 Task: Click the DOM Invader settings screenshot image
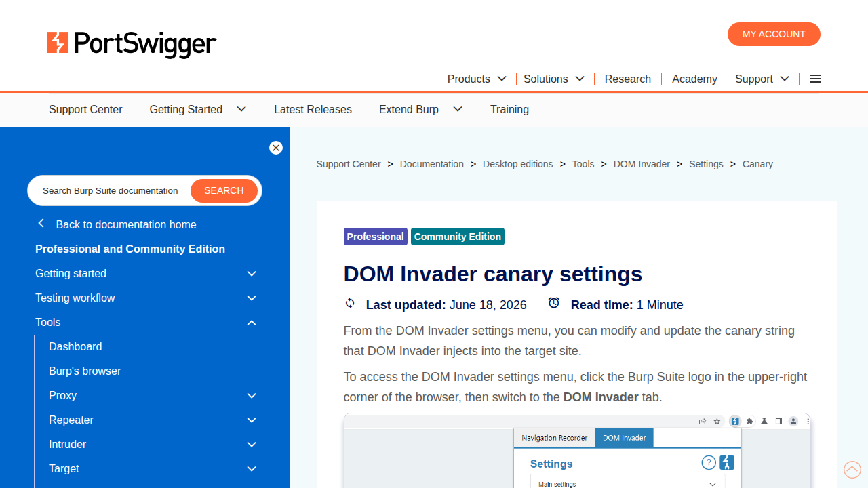(x=577, y=451)
